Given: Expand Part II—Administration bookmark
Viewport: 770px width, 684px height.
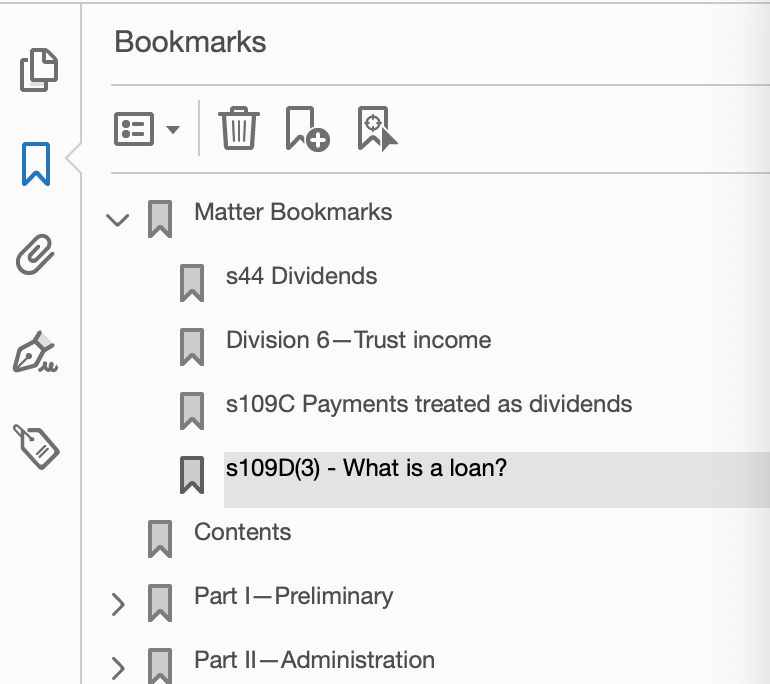Looking at the screenshot, I should pos(118,668).
